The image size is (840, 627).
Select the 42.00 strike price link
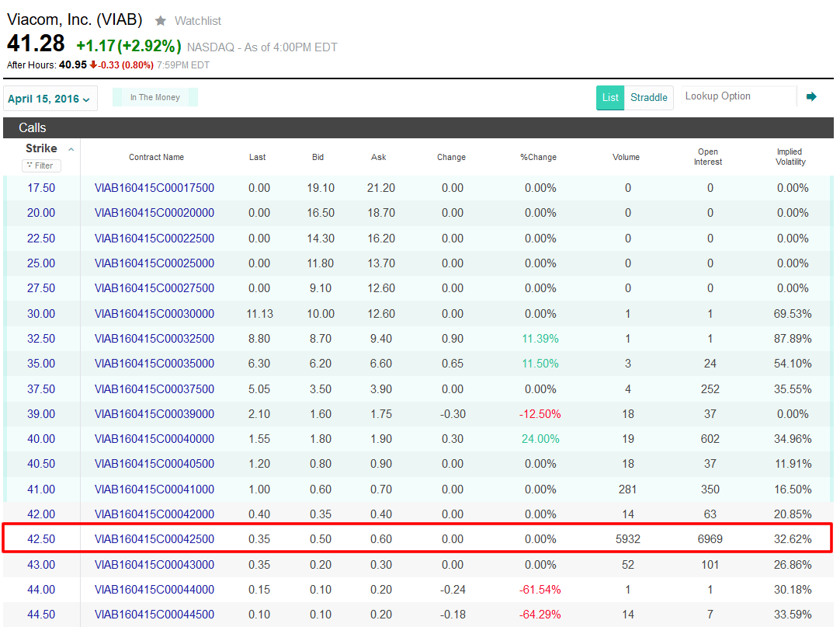[41, 514]
